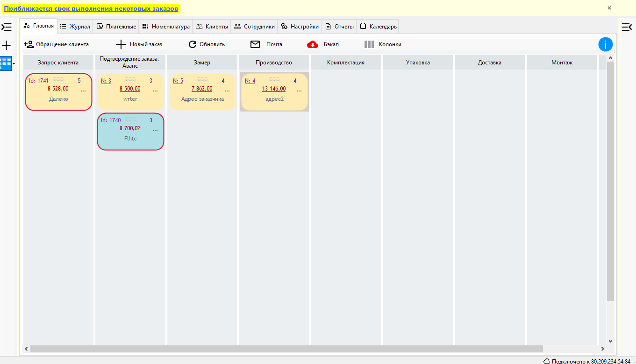This screenshot has height=364, width=636.
Task: Expand the dropdown arrow beside kanban view icon
Action: tap(14, 63)
